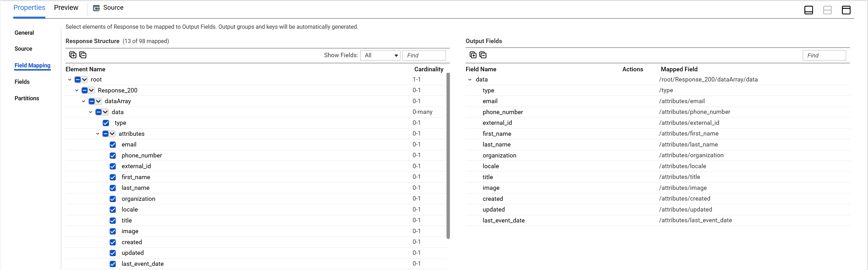Image resolution: width=868 pixels, height=270 pixels.
Task: Click the Cardinality column header
Action: coord(429,69)
